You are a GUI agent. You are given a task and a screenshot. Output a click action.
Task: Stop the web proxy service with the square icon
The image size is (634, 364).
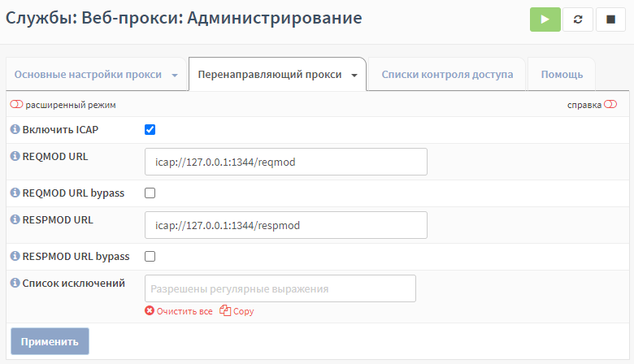(x=610, y=19)
